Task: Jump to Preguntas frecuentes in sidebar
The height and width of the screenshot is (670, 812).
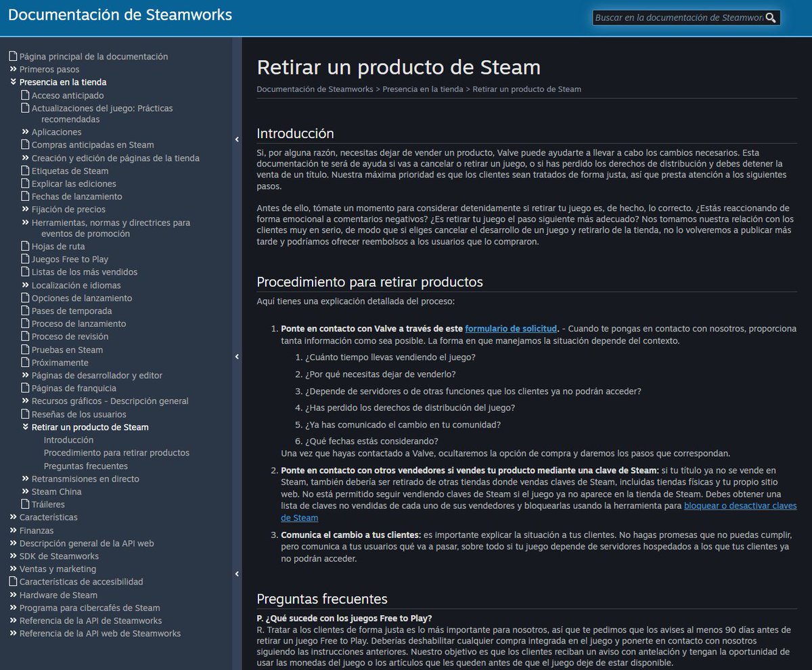Action: coord(86,466)
